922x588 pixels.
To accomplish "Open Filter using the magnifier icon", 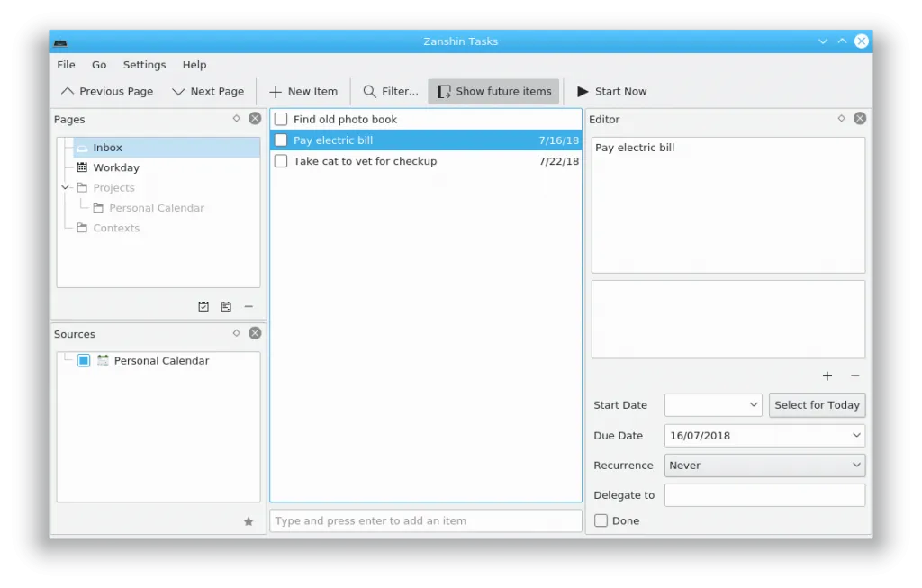I will click(x=367, y=91).
